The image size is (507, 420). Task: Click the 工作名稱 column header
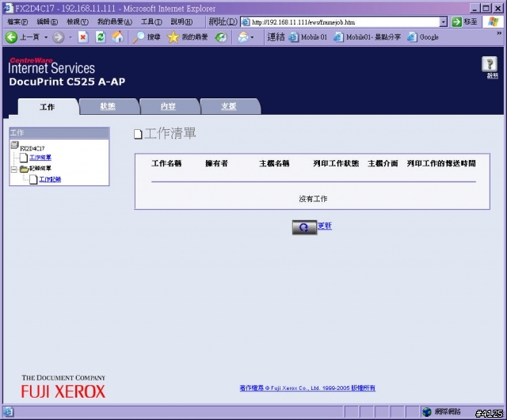pyautogui.click(x=166, y=163)
